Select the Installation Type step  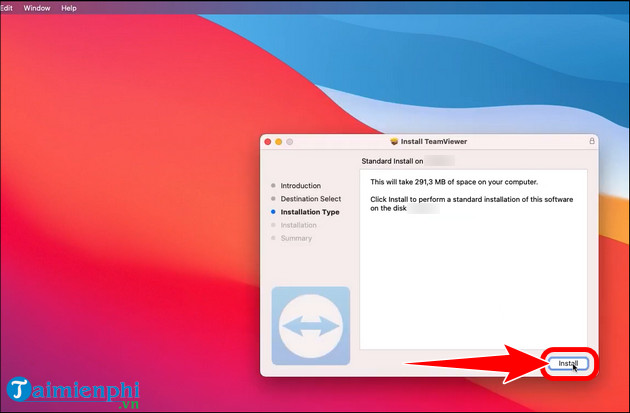310,212
